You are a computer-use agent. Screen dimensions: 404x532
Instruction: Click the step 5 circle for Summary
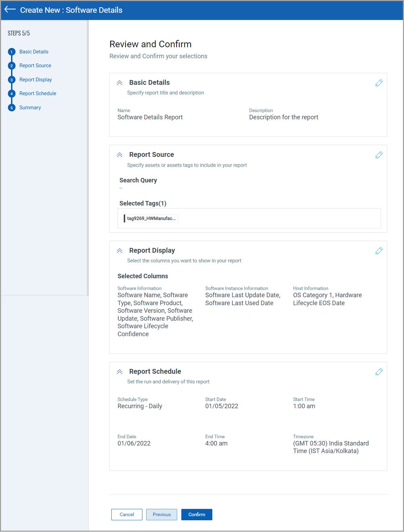tap(11, 107)
